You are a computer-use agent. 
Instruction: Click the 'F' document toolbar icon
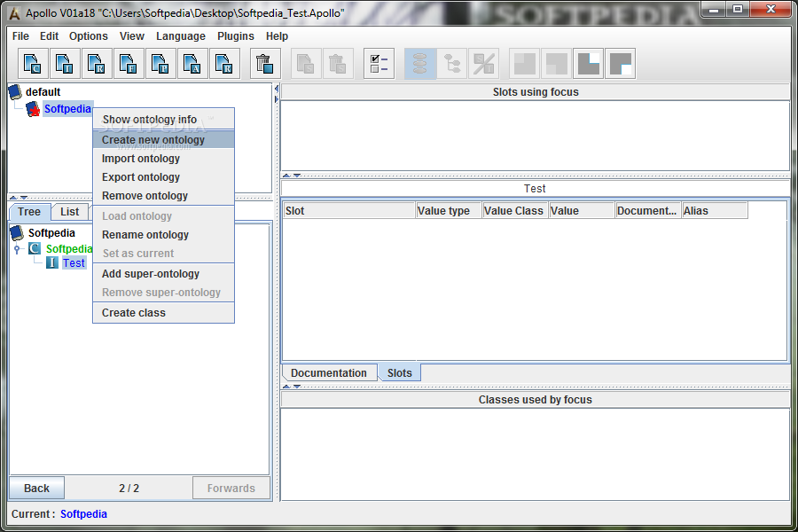[129, 64]
